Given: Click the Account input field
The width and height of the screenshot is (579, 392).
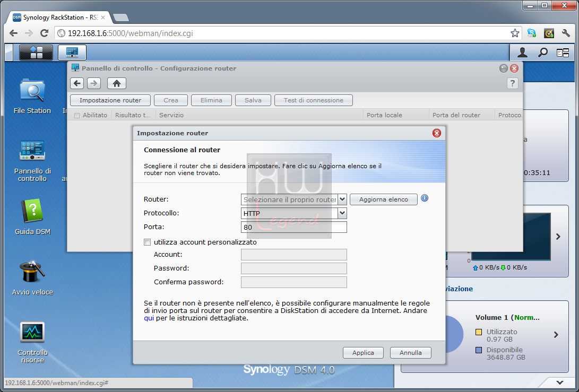Looking at the screenshot, I should [x=294, y=255].
